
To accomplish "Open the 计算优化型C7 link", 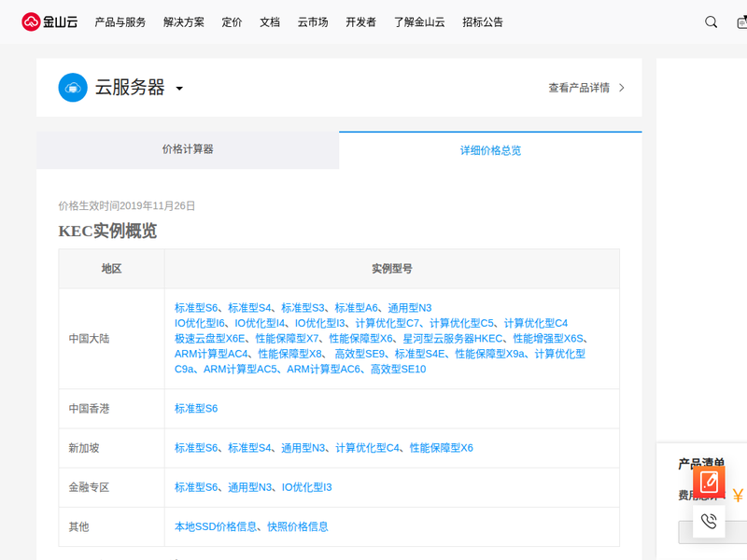I will (388, 323).
